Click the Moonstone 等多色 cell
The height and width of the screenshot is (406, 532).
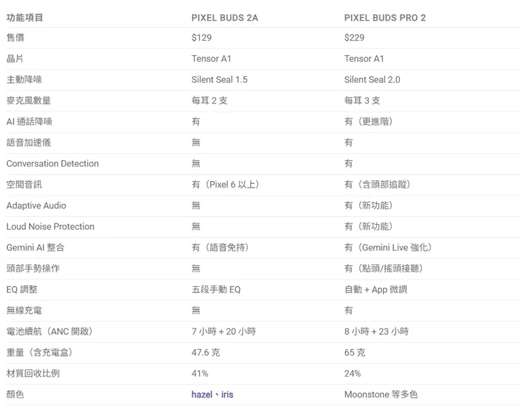pyautogui.click(x=381, y=395)
